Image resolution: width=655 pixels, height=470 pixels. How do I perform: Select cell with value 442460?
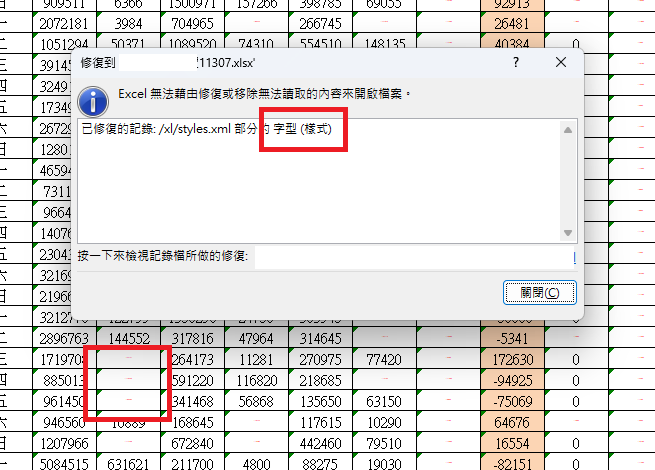tap(320, 443)
